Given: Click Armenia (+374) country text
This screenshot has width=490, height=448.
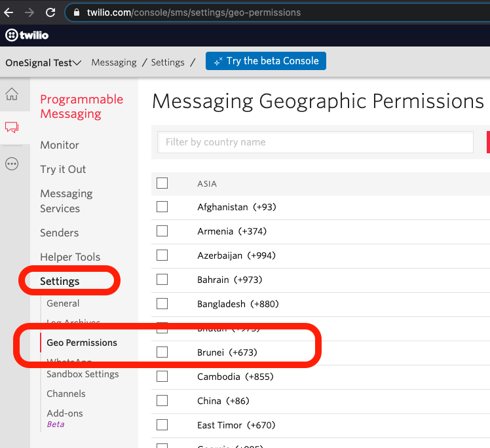Looking at the screenshot, I should (232, 231).
